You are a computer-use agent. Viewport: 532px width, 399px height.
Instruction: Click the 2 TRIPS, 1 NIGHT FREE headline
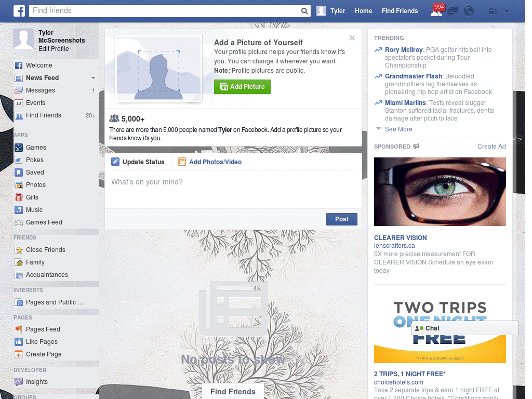click(409, 374)
